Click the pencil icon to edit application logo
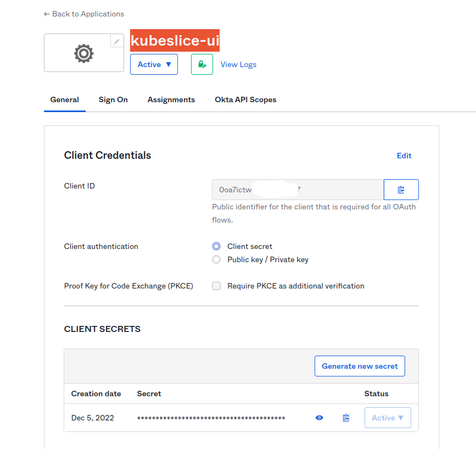The image size is (476, 449). [x=117, y=41]
